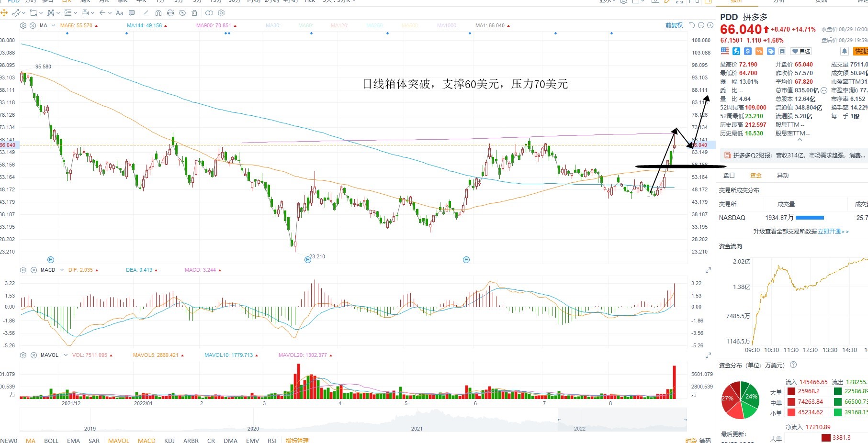Viewport: 868px width, 443px height.
Task: Choose the Fibonacci lines drawing tool
Action: click(68, 13)
